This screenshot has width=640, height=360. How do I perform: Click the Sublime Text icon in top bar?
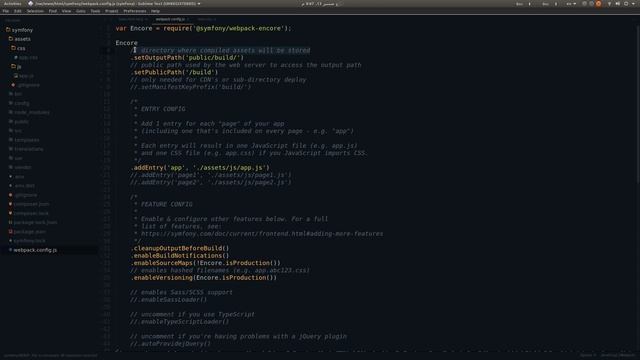30,4
